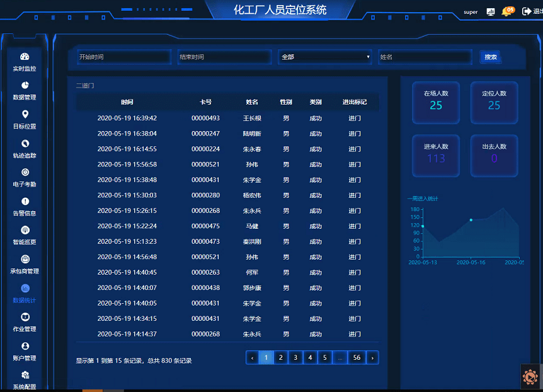Open the 轨迹追踪 sidebar icon
Image resolution: width=543 pixels, height=392 pixels.
25,144
